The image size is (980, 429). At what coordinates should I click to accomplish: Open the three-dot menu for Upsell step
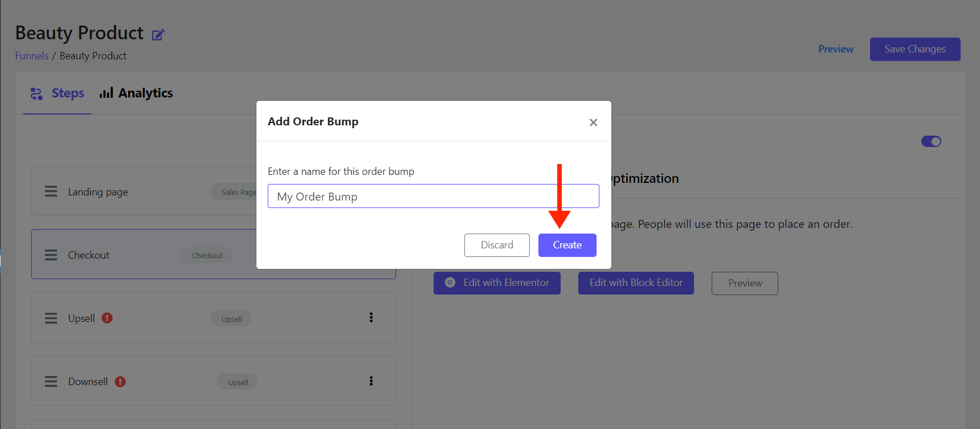coord(371,317)
